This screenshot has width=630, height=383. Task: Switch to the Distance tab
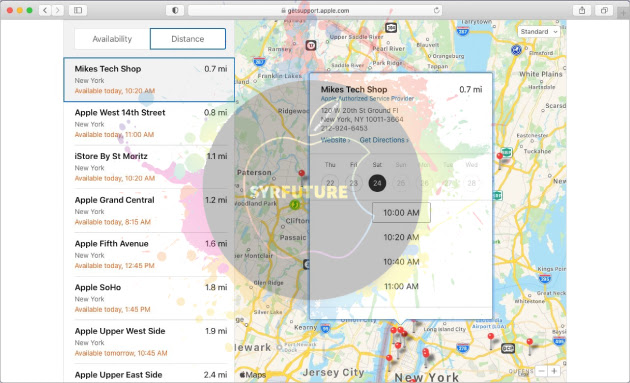(188, 39)
